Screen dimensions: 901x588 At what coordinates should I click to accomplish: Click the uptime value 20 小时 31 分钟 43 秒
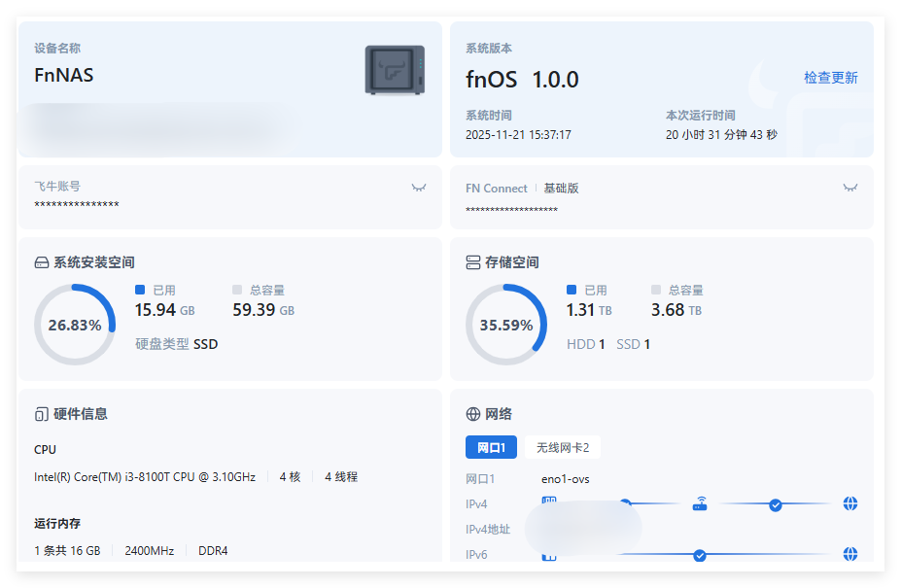coord(721,134)
